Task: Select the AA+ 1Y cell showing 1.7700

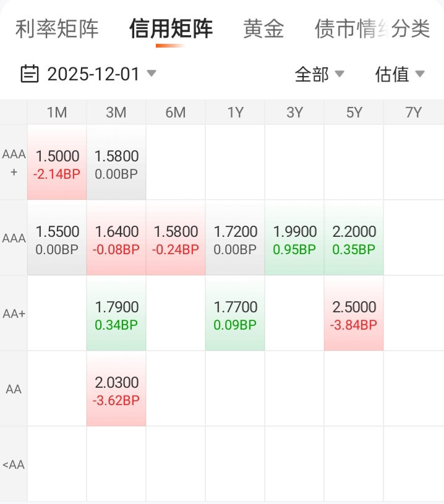Action: (235, 315)
